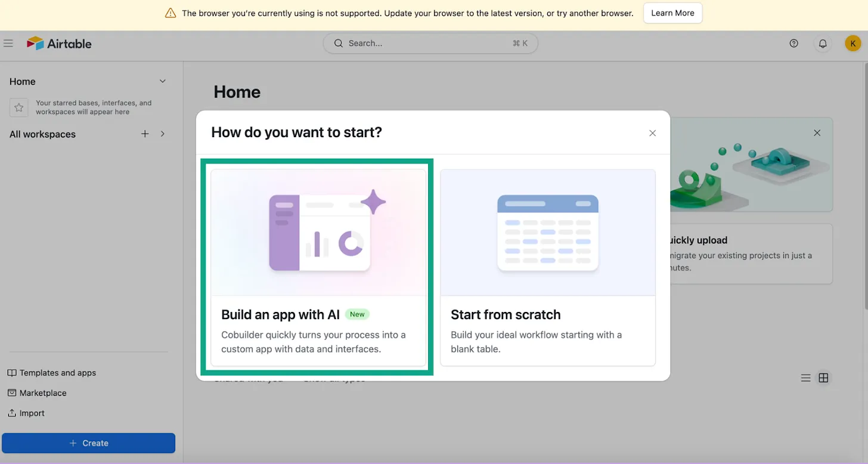Image resolution: width=868 pixels, height=464 pixels.
Task: Switch to grid view icon
Action: [x=823, y=378]
